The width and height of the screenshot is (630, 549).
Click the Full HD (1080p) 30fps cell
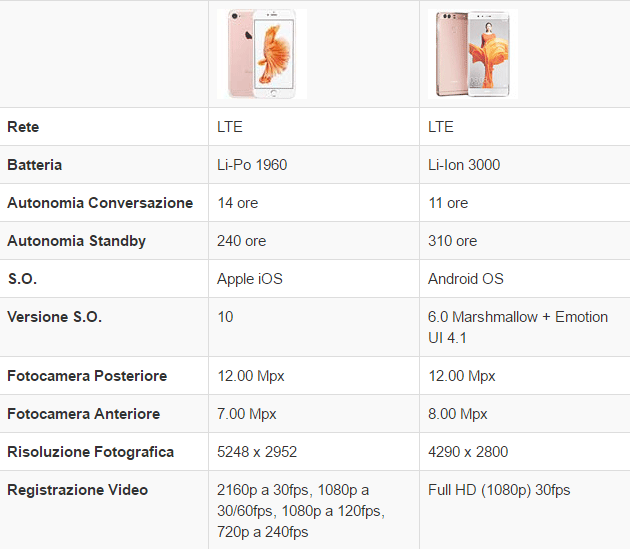[x=499, y=490]
